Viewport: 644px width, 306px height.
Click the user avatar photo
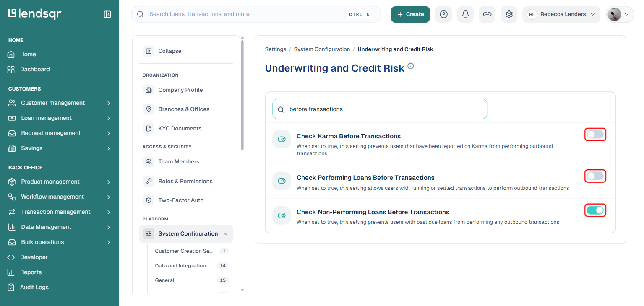tap(614, 14)
